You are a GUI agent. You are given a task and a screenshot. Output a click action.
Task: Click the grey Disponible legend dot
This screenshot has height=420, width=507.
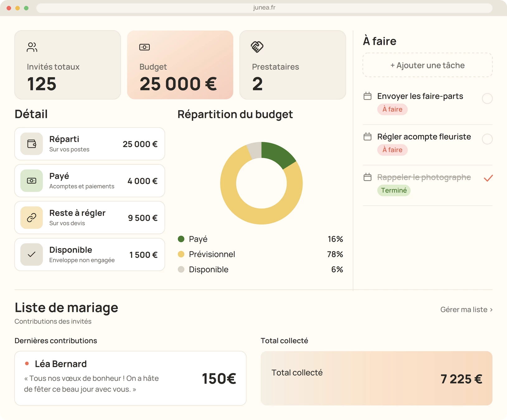click(181, 269)
